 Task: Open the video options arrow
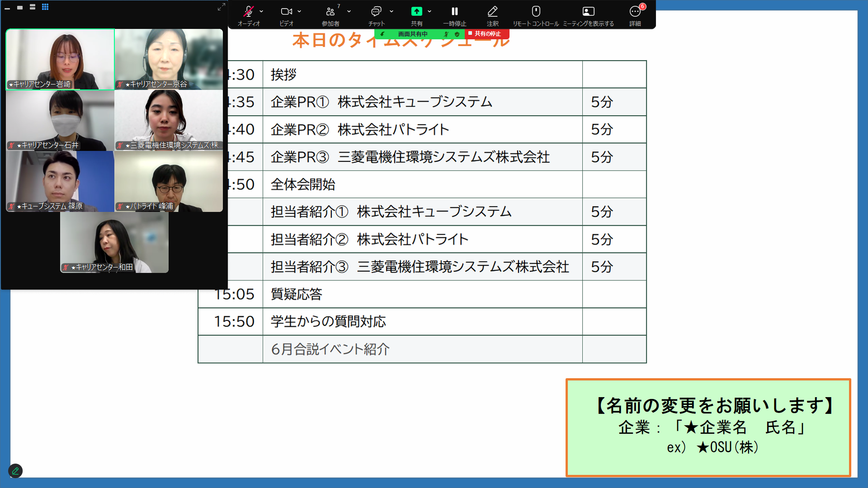pyautogui.click(x=299, y=11)
